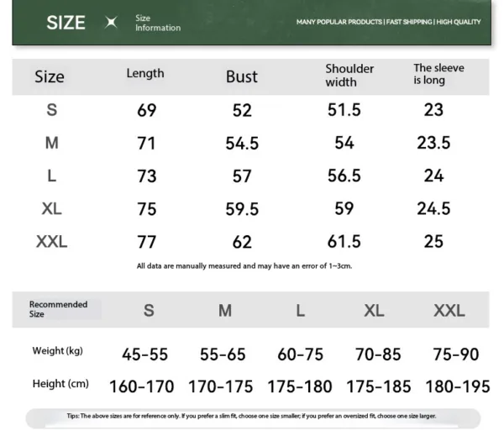504x441 pixels.
Task: Click the bust value 54.5 for size M
Action: [x=242, y=144]
